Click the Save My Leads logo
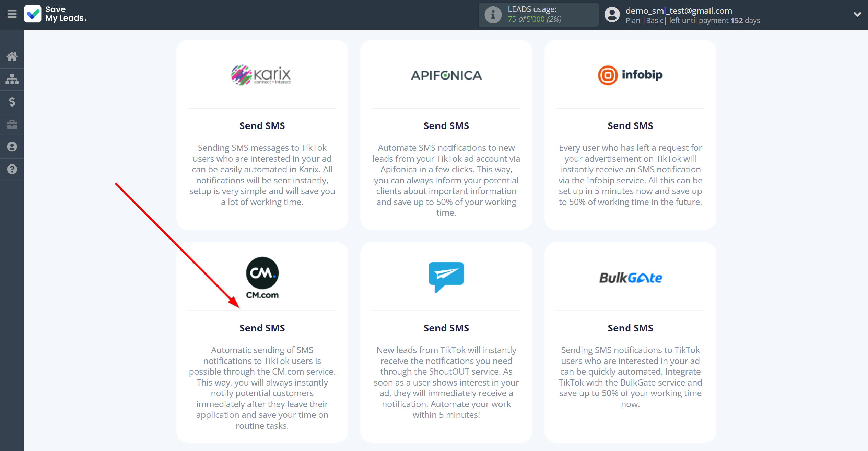The image size is (868, 451). tap(55, 14)
